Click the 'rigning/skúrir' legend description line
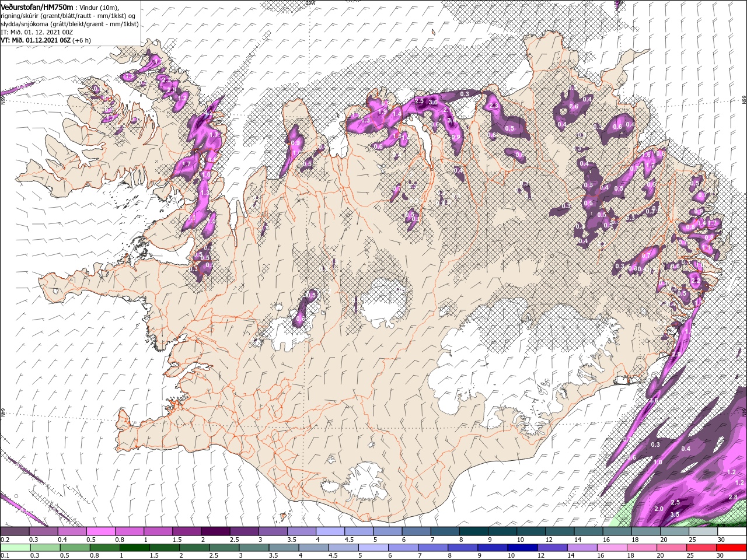Image resolution: width=747 pixels, height=560 pixels. click(x=68, y=15)
